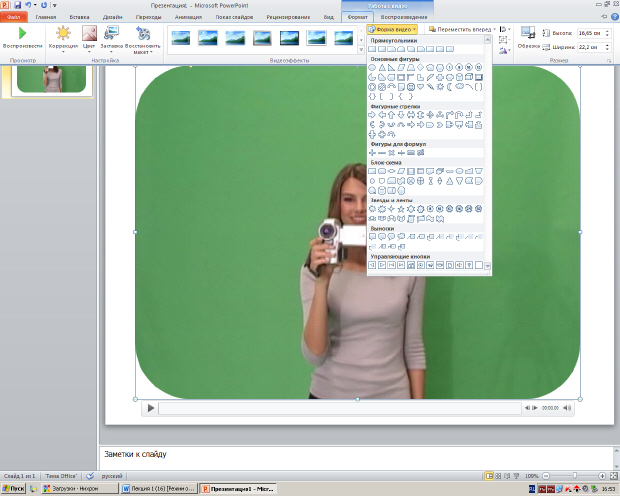Open the Windows Пуск start button
The width and height of the screenshot is (620, 496).
(x=13, y=490)
